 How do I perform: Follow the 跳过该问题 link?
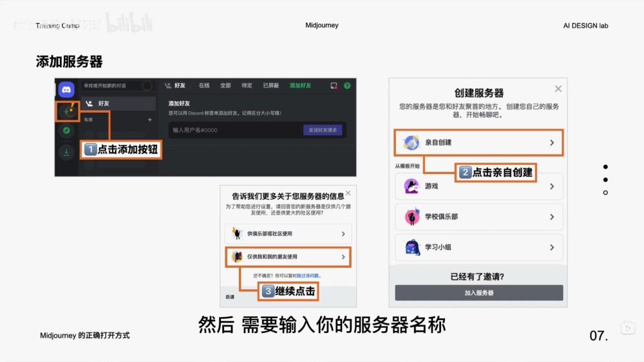[307, 276]
